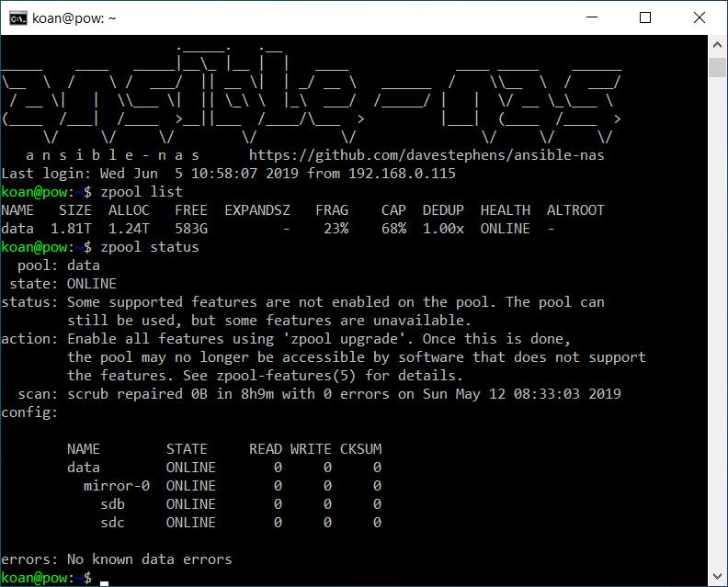728x587 pixels.
Task: Click the sdb device name
Action: [x=112, y=504]
